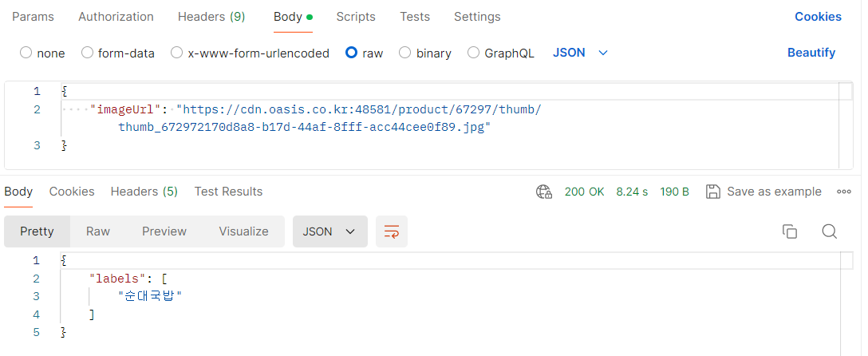Open the Authorization tab

(116, 17)
